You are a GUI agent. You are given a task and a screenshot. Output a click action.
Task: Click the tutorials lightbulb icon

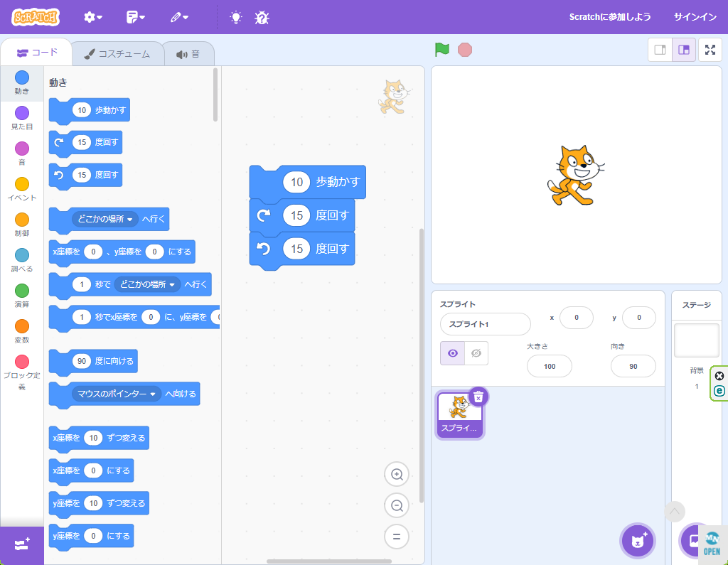click(x=236, y=18)
